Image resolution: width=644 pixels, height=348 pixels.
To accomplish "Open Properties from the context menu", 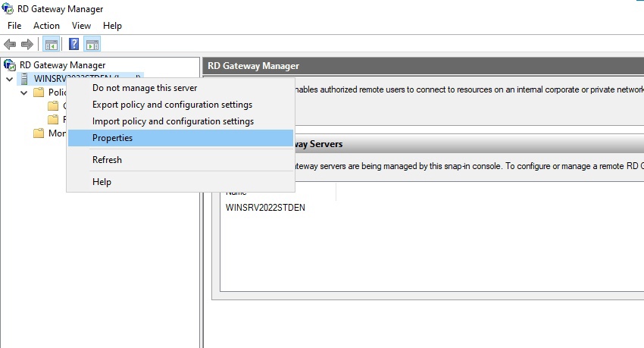I will click(181, 138).
